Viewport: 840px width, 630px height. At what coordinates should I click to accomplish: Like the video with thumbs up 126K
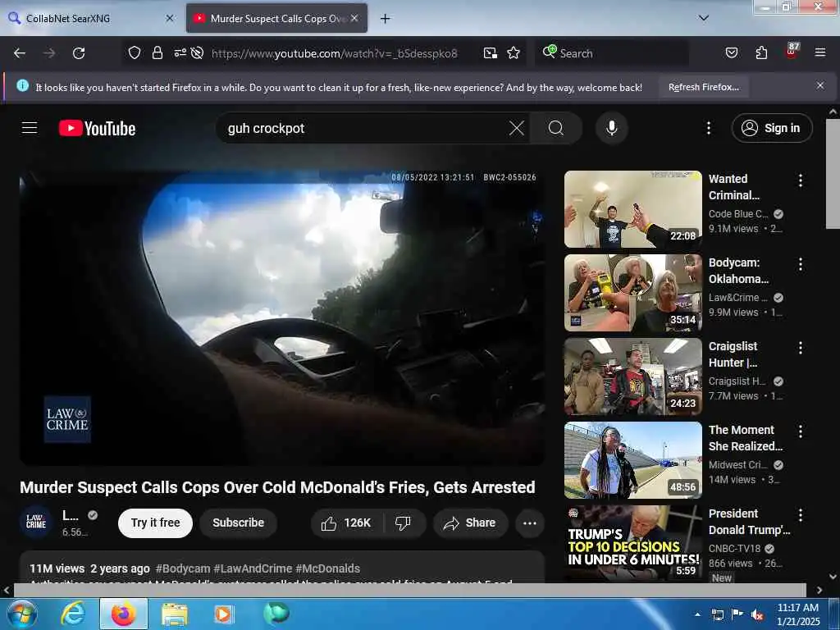[346, 523]
